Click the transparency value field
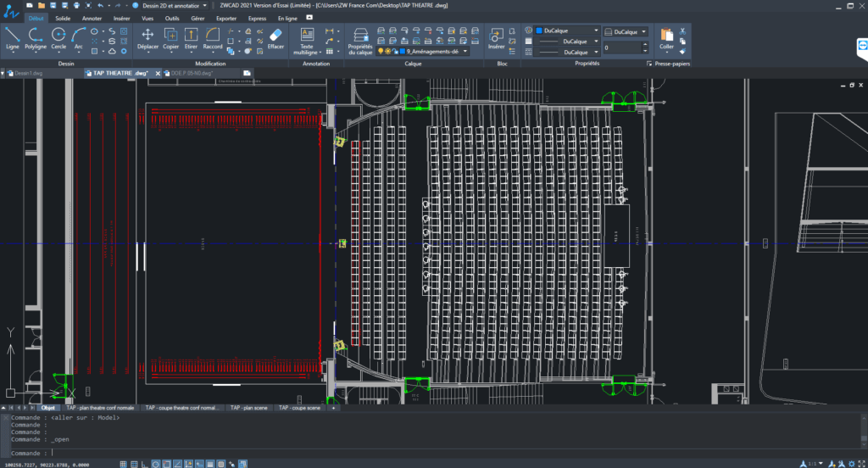 pos(621,48)
